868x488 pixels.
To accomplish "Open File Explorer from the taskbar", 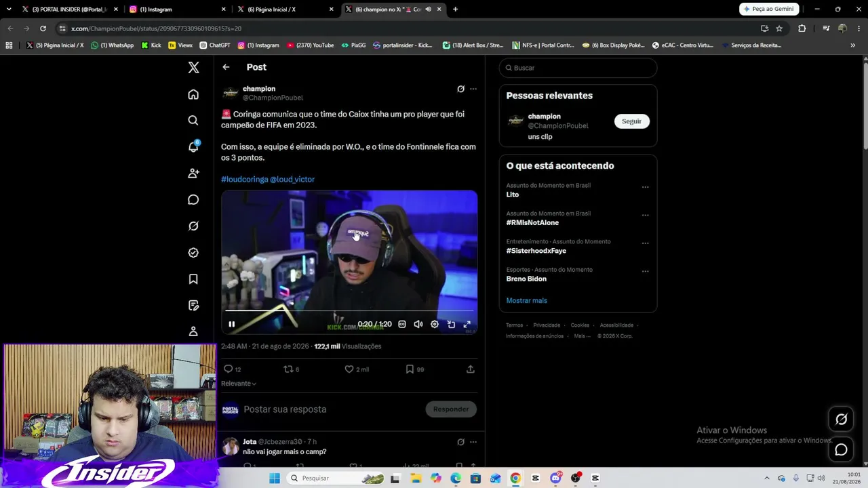I will (416, 479).
